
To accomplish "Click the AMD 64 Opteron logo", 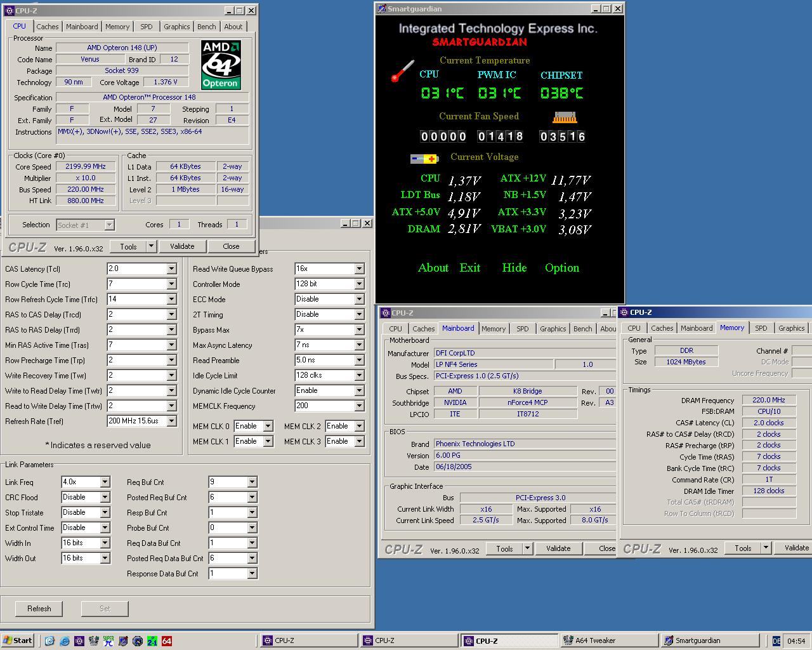I will [221, 65].
